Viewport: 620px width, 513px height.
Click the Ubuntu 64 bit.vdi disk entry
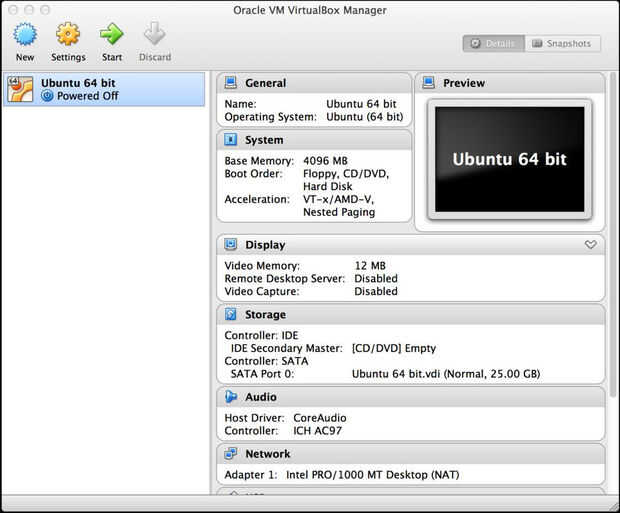tap(446, 374)
